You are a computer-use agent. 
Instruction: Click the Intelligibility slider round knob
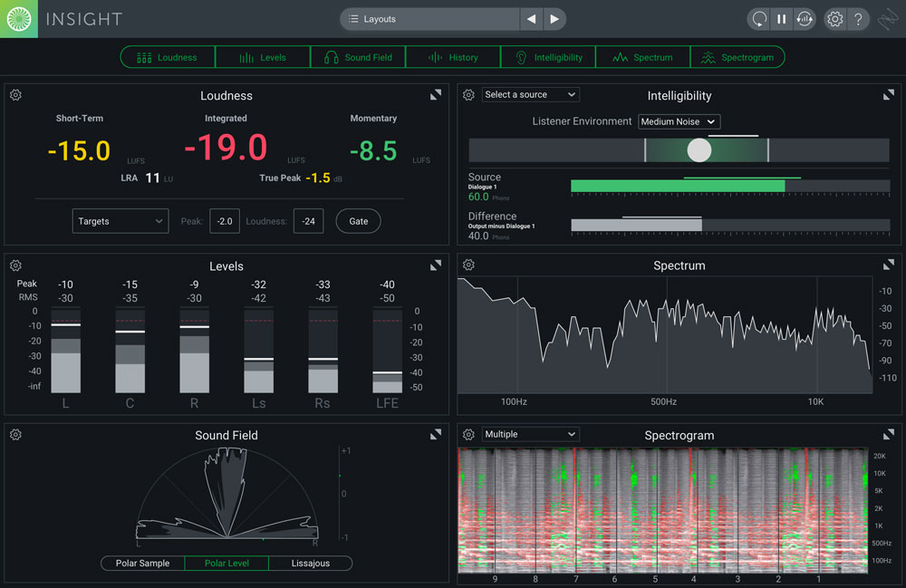[x=699, y=150]
